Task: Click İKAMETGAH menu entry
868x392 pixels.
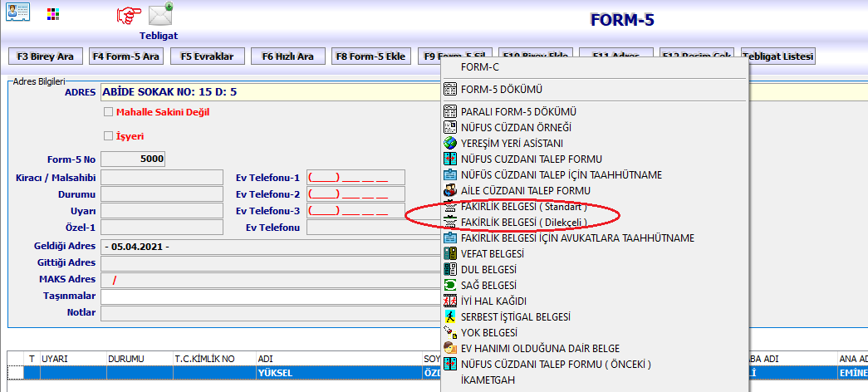Action: point(488,380)
